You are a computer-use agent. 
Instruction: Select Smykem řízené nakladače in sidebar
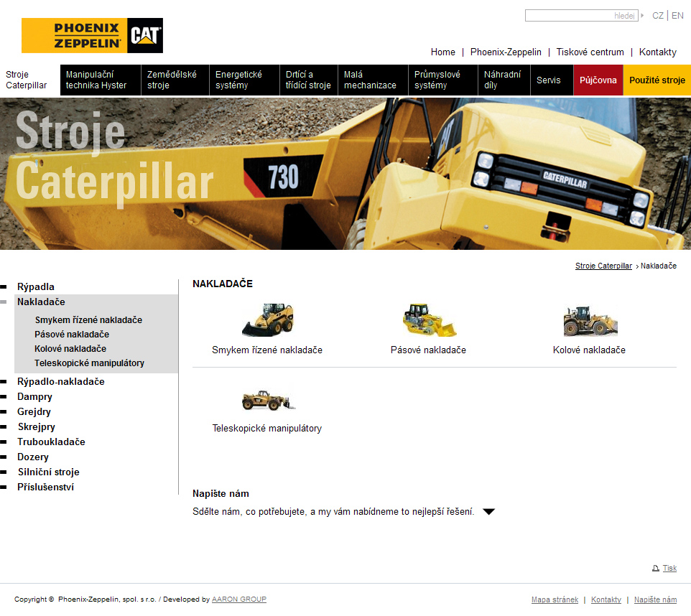(x=88, y=320)
